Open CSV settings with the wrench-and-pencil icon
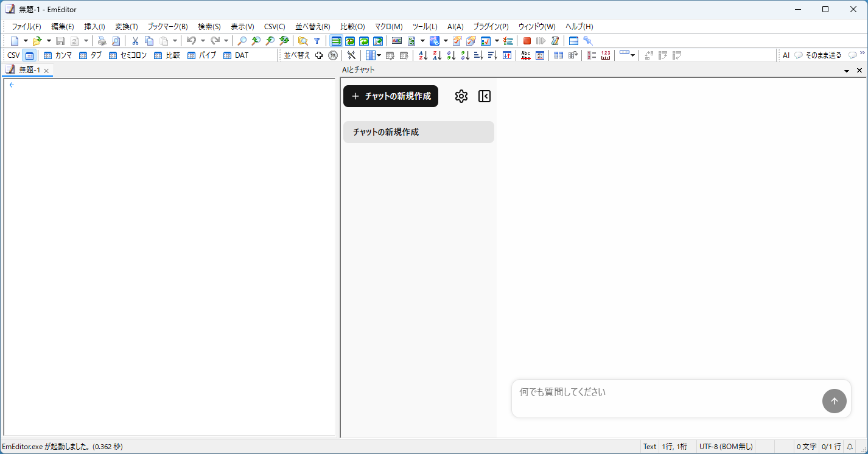868x454 pixels. tap(351, 55)
